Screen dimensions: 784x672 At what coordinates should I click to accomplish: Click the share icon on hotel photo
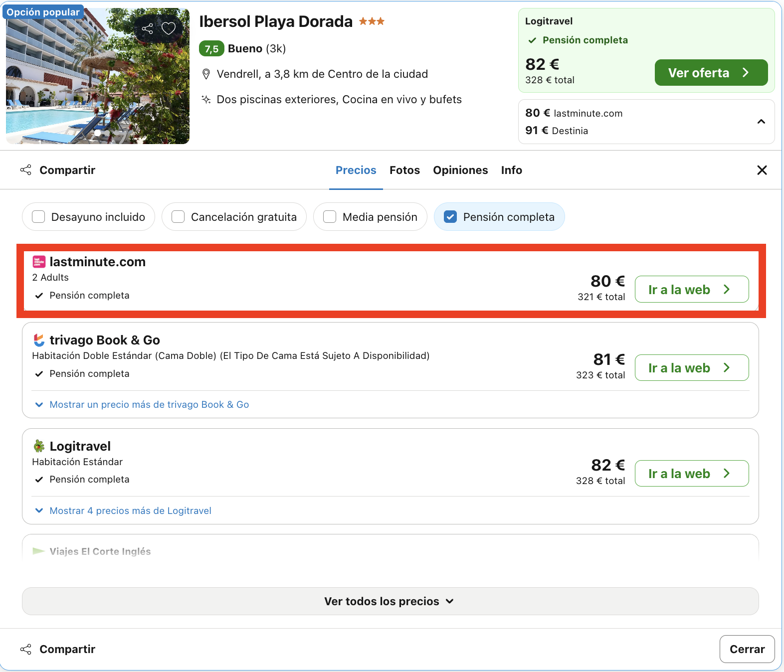(148, 28)
